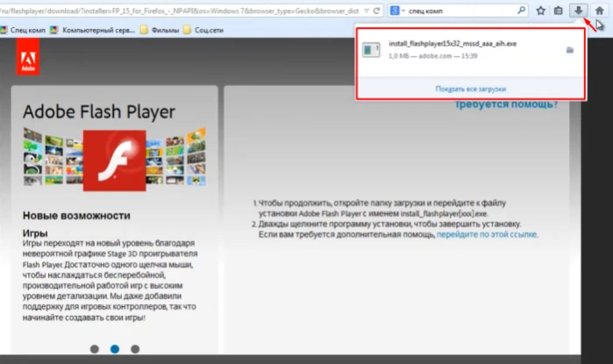Select the second carousel dot
The width and height of the screenshot is (613, 364).
[x=115, y=349]
